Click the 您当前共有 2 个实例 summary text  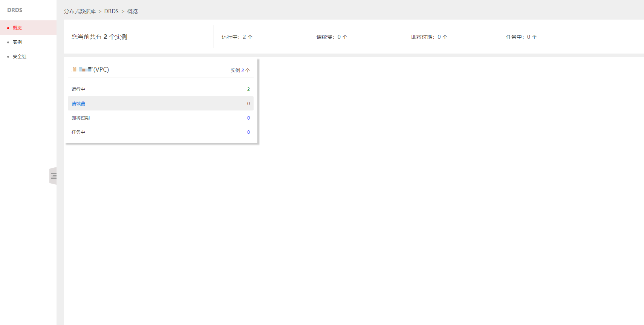point(99,37)
